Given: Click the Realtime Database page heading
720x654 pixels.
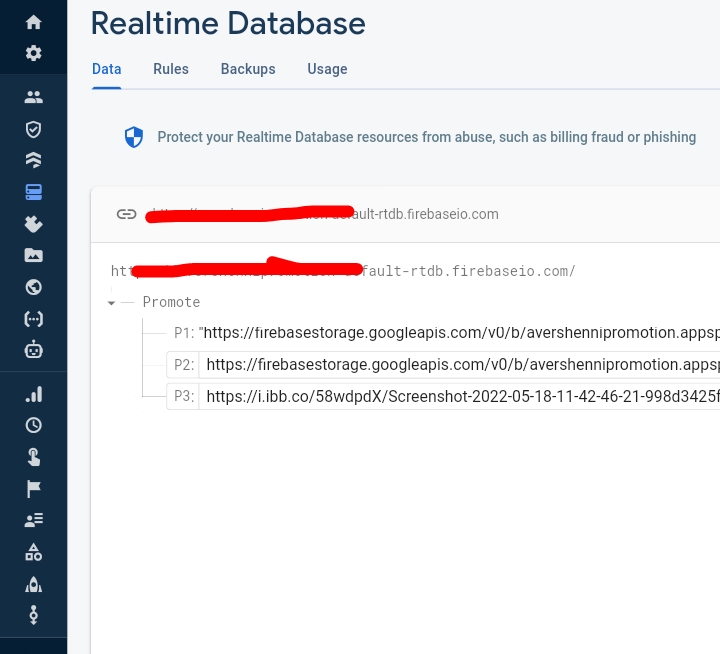Looking at the screenshot, I should coord(228,23).
